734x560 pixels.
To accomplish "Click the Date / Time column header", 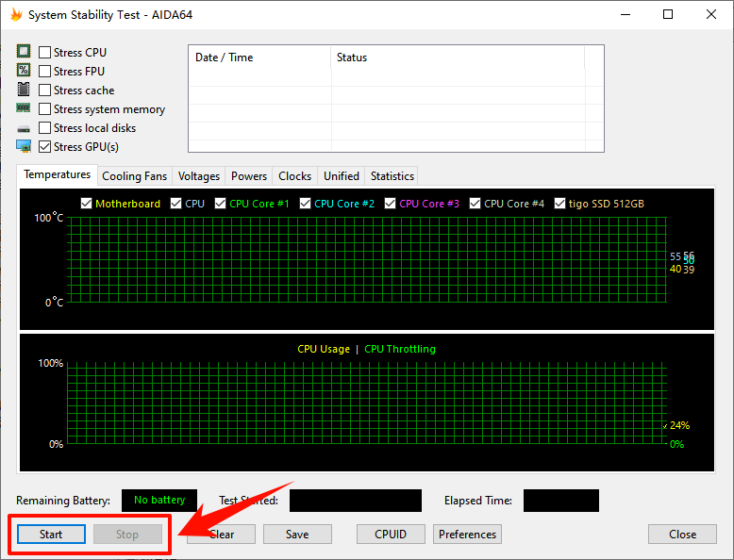I will pos(259,58).
